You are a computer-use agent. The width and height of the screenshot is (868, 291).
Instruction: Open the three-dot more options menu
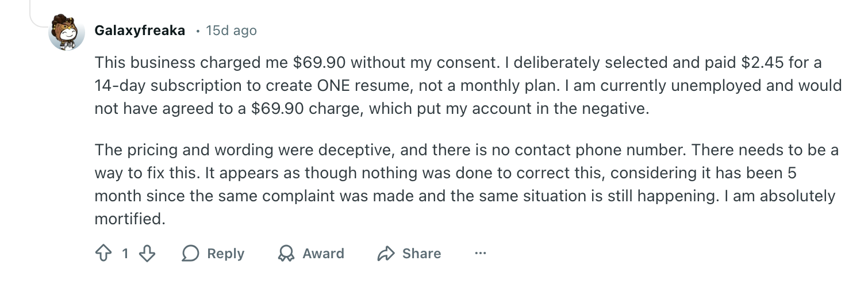481,253
